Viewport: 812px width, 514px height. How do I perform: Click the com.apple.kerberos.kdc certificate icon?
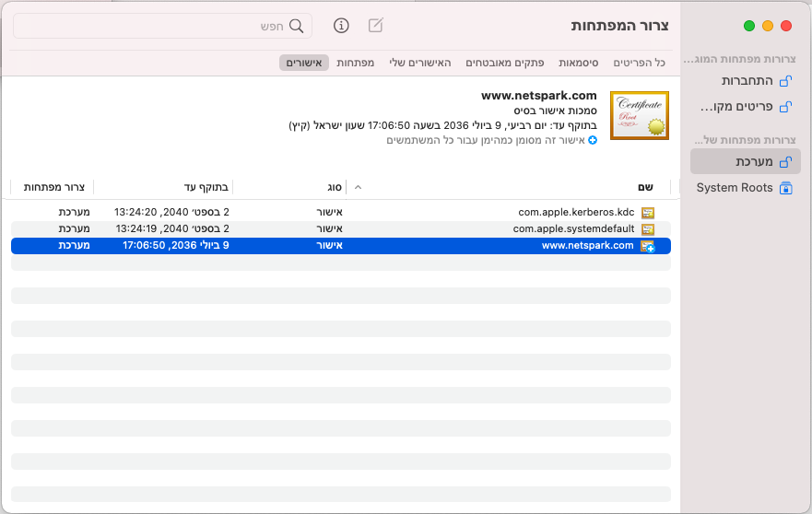click(648, 212)
